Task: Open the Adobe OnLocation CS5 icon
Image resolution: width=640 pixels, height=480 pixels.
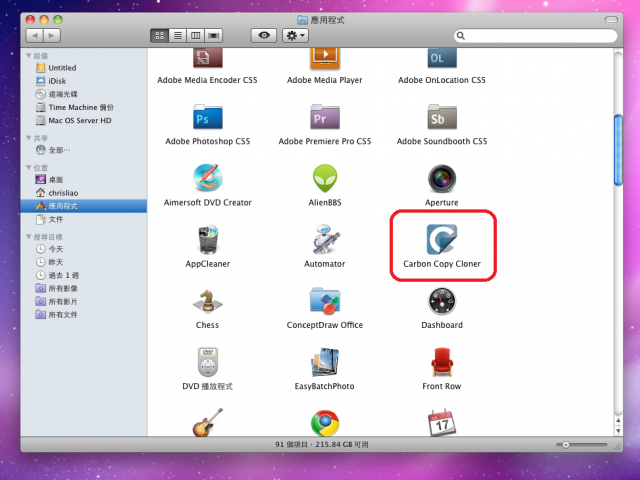Action: coord(442,58)
